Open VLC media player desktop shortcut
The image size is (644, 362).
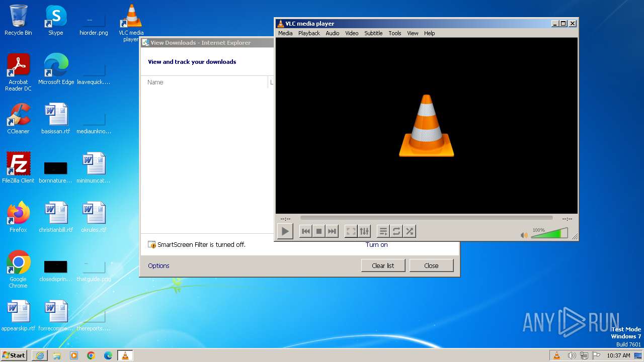(131, 24)
